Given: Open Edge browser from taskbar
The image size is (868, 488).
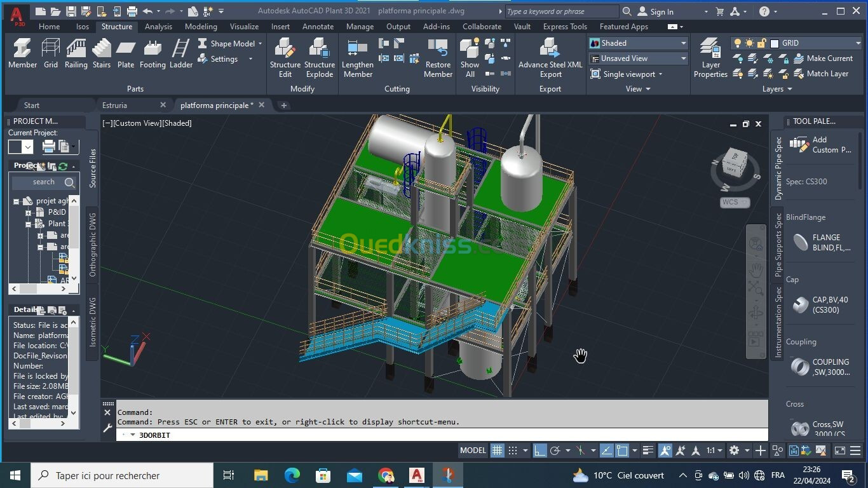Looking at the screenshot, I should tap(292, 475).
